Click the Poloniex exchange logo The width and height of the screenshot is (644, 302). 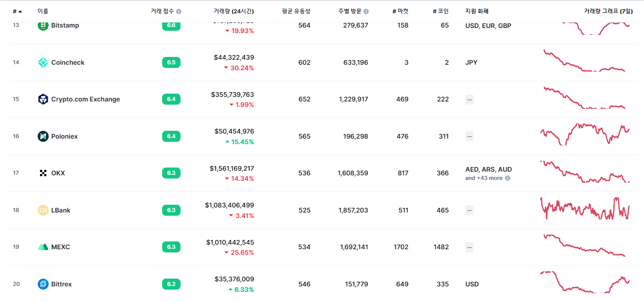(43, 136)
